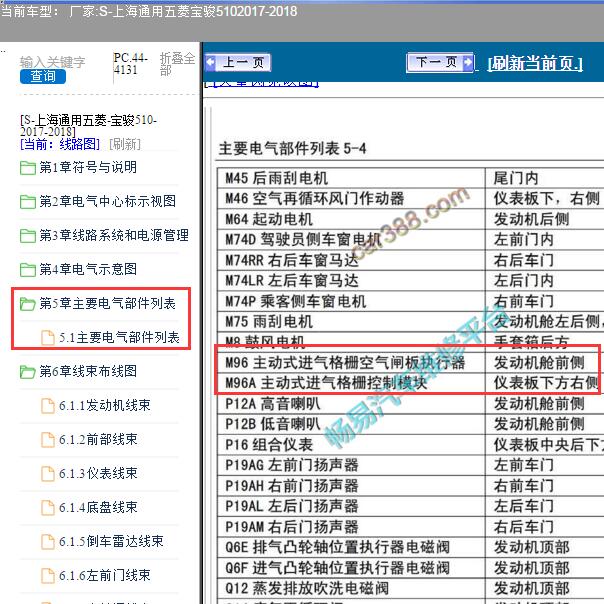
Task: Open folder icon of 第4章电气示意图
Action: pos(28,270)
